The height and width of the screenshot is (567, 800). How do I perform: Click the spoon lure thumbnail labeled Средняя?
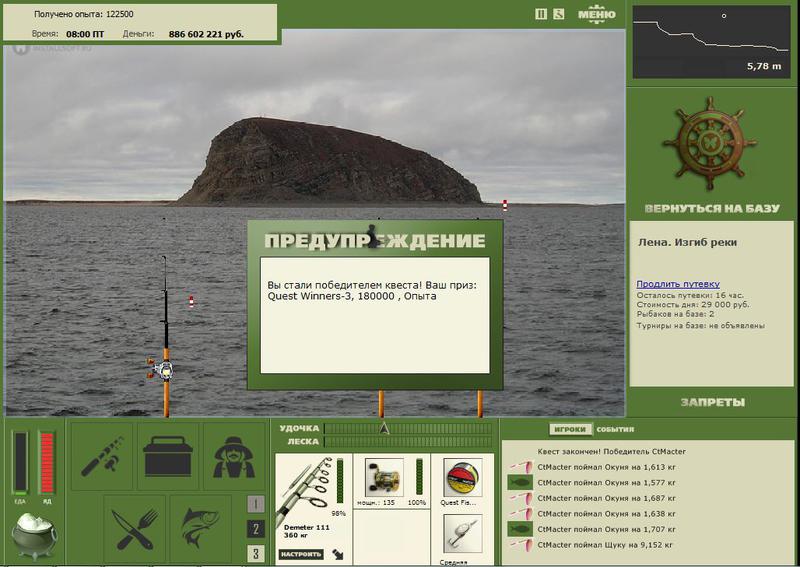[463, 534]
